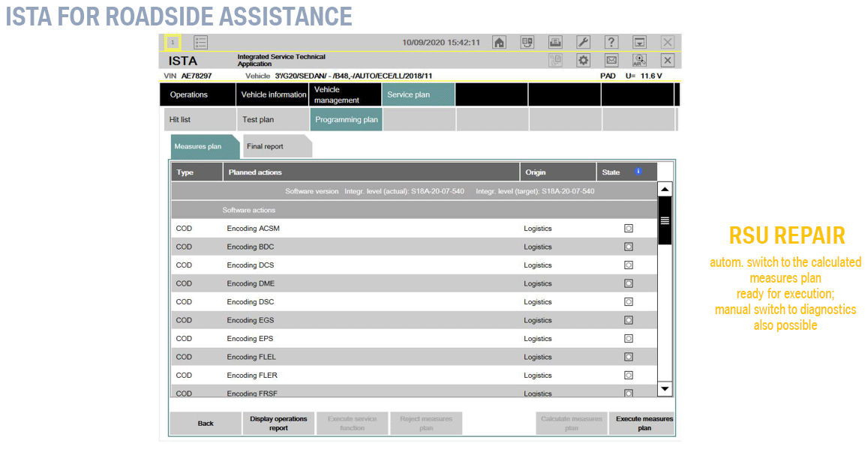Switch to the Final report tab
Image resolution: width=868 pixels, height=449 pixels.
[x=277, y=146]
